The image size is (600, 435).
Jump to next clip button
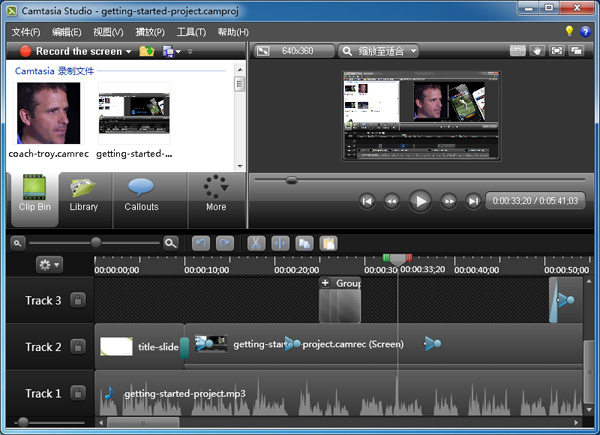[x=473, y=201]
